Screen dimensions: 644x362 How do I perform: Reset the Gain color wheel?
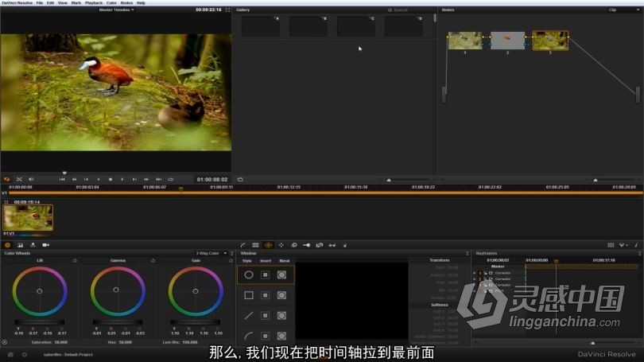(231, 260)
